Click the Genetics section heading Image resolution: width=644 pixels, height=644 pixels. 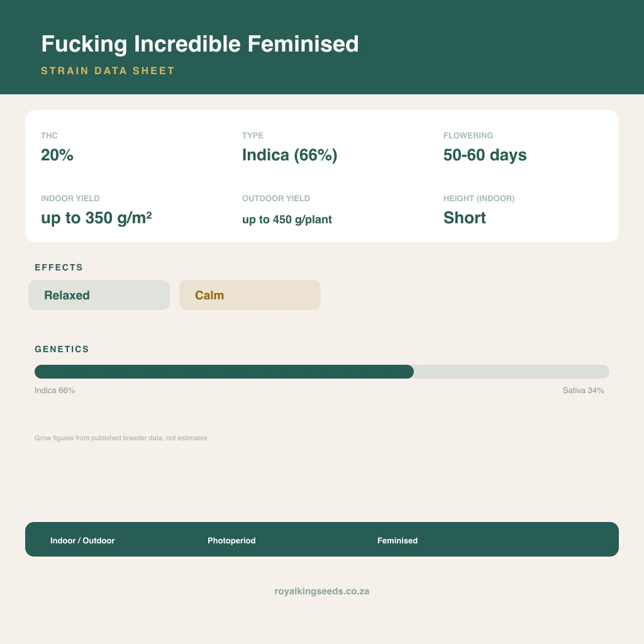pyautogui.click(x=62, y=349)
